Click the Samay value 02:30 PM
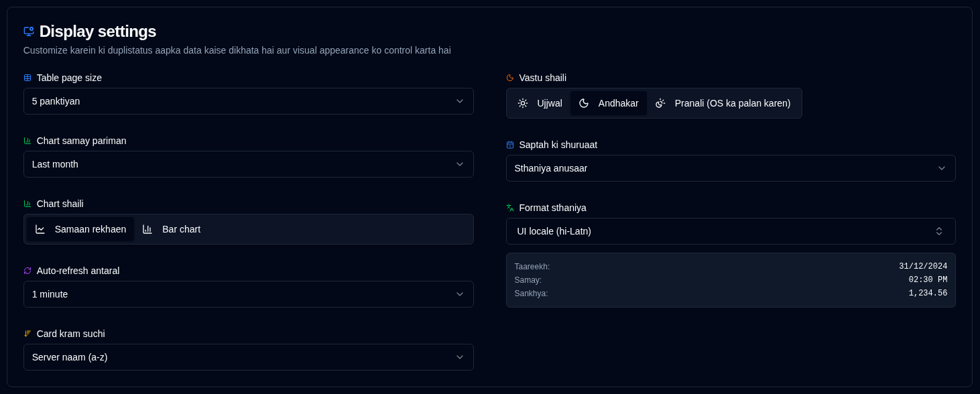 pyautogui.click(x=928, y=280)
